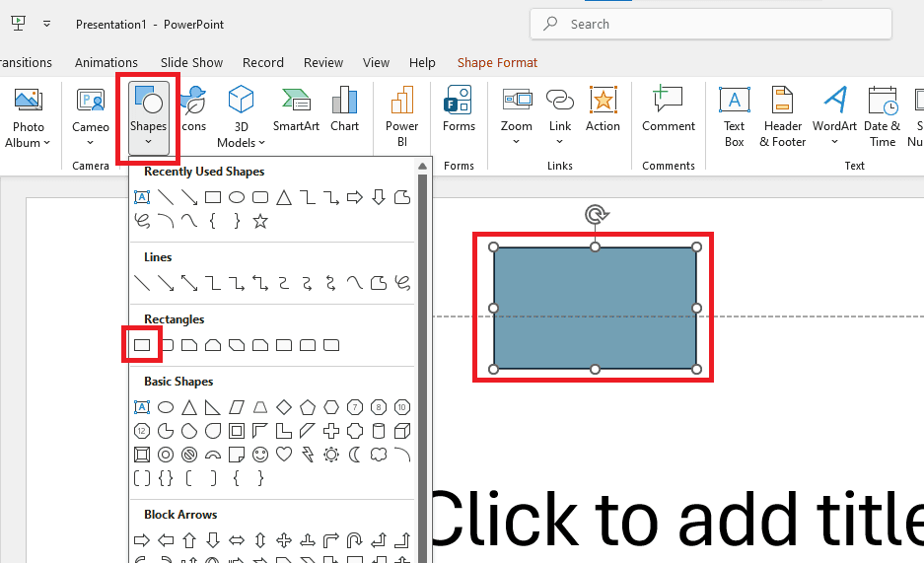Select the 5-point star in Recently Used Shapes
The image size is (924, 563).
260,222
